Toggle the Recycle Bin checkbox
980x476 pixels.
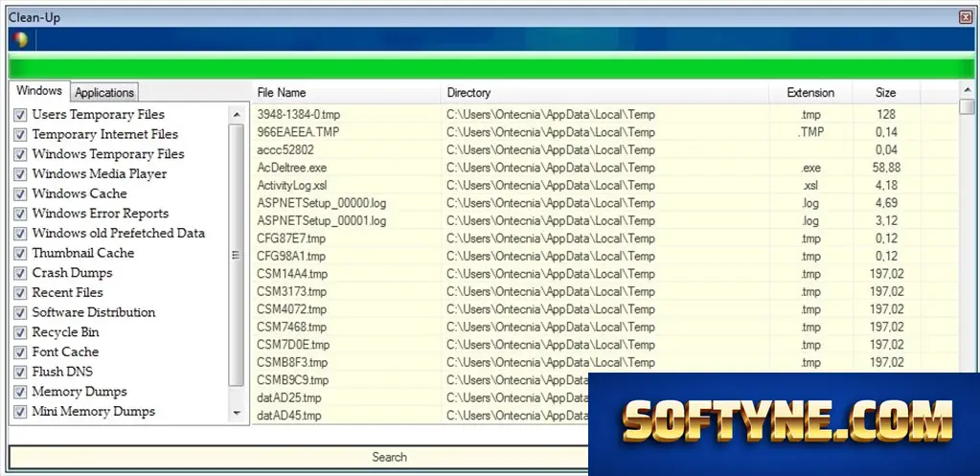click(x=21, y=332)
